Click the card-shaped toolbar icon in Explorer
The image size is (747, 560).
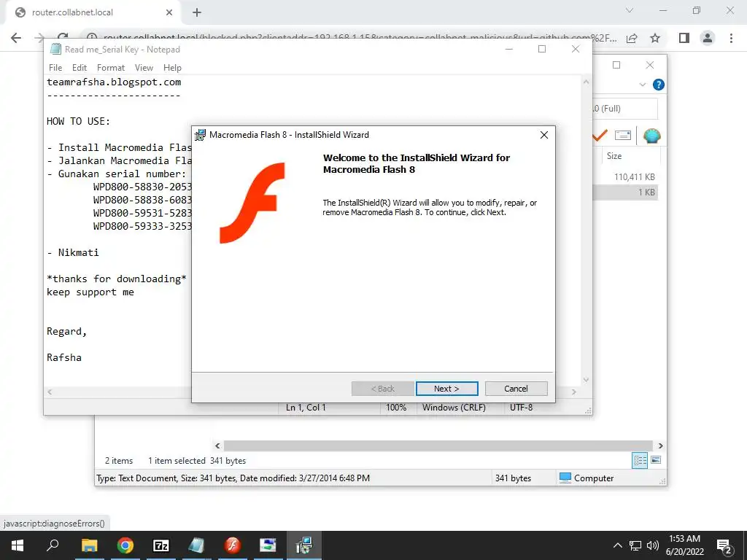(623, 135)
